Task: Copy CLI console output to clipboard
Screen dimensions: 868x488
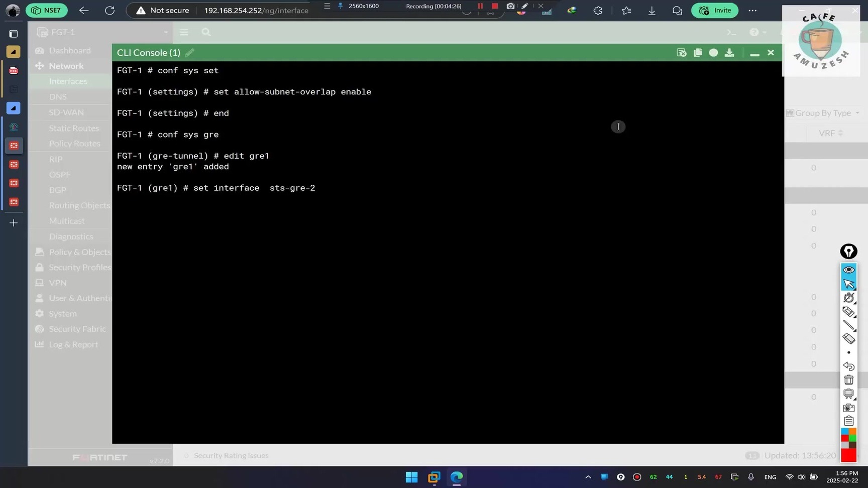Action: (698, 53)
